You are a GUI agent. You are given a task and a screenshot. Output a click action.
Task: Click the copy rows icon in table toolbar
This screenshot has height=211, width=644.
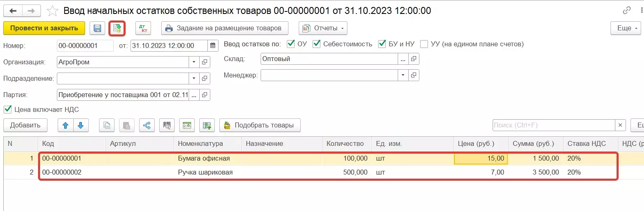point(107,125)
